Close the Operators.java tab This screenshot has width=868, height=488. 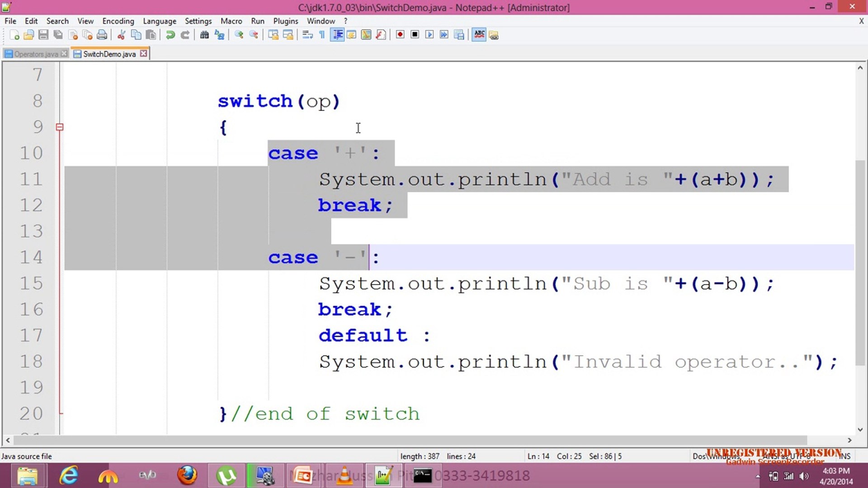pos(64,53)
